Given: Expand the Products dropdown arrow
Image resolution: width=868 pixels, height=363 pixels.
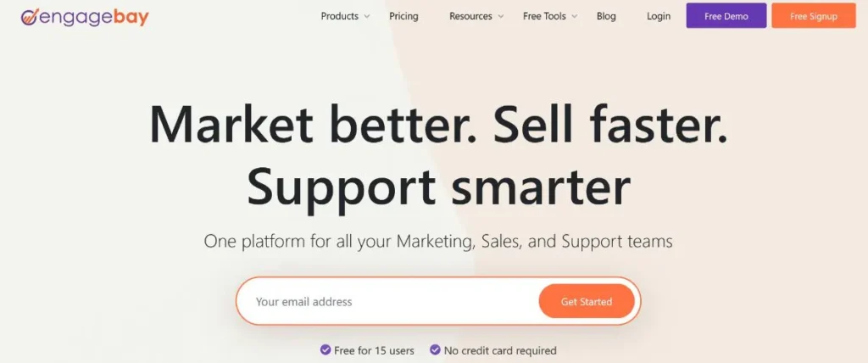Looking at the screenshot, I should (367, 17).
